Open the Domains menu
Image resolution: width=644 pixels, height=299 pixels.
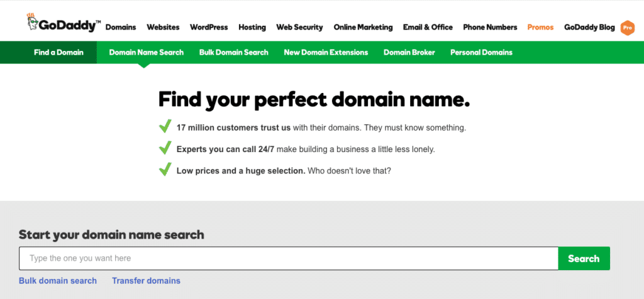point(121,28)
